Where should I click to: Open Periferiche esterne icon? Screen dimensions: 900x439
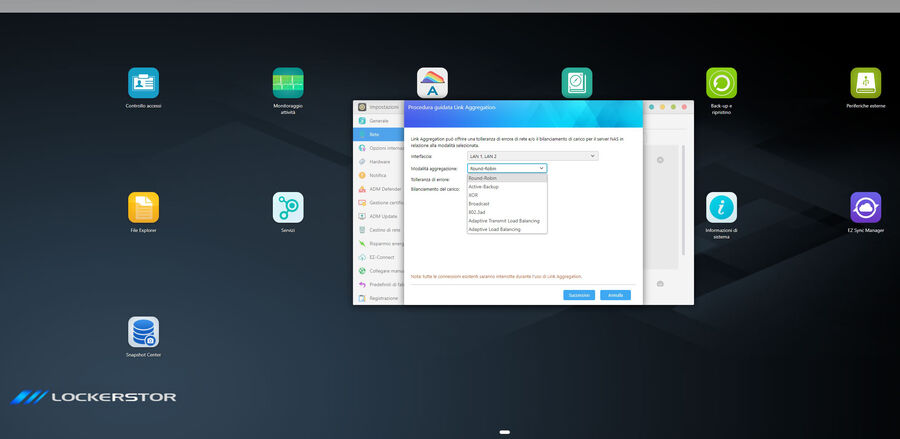pos(865,83)
